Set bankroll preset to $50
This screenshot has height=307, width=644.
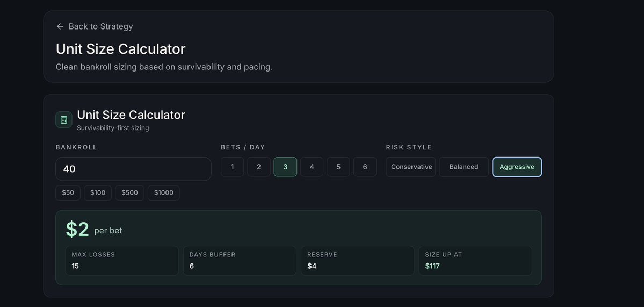tap(68, 192)
